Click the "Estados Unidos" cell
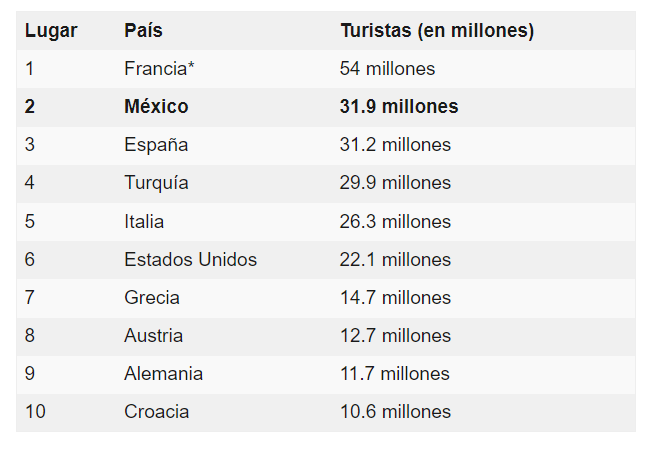Viewport: 647px width, 459px height. (190, 259)
